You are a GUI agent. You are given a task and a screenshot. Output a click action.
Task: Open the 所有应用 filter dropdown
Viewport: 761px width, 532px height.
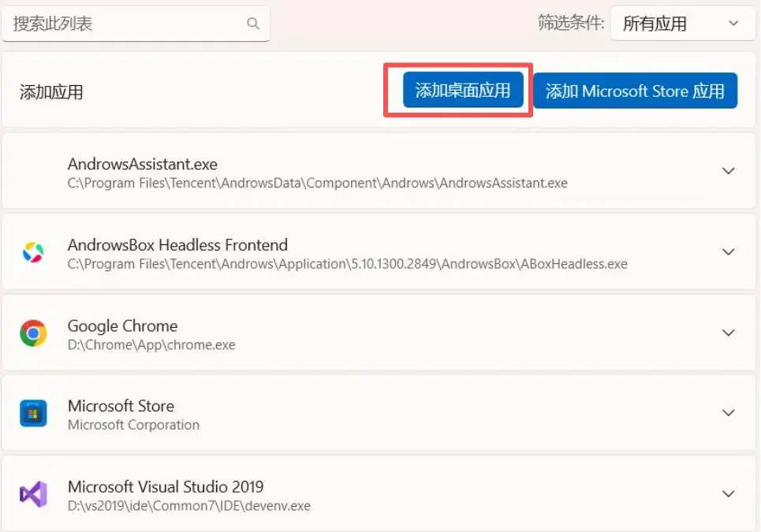click(682, 24)
